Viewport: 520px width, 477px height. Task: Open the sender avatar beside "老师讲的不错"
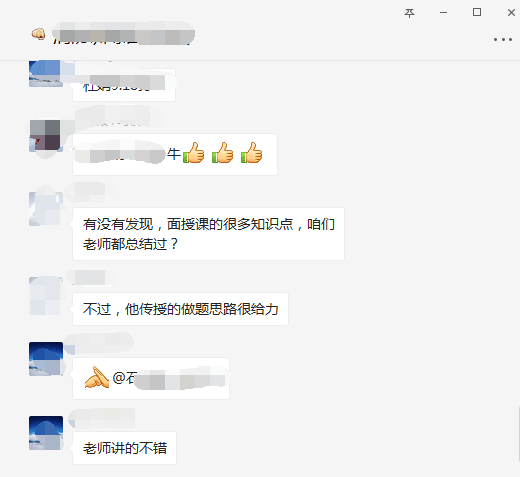pyautogui.click(x=46, y=433)
